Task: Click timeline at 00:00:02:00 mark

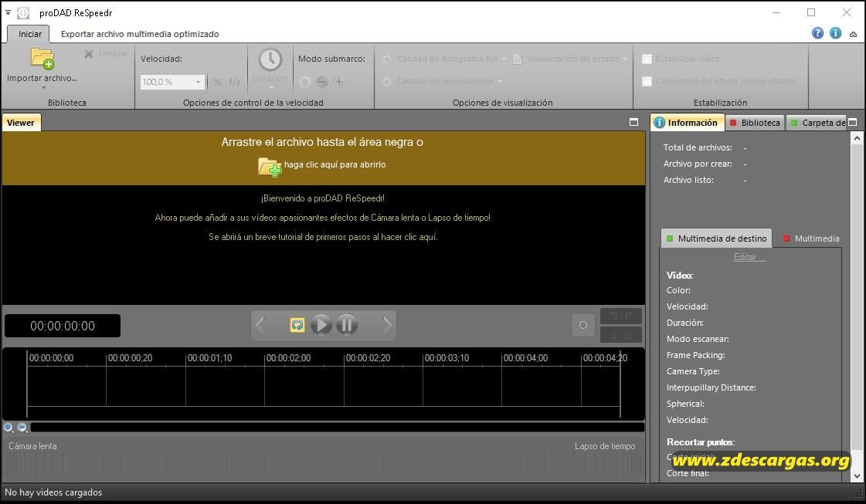Action: (x=288, y=358)
